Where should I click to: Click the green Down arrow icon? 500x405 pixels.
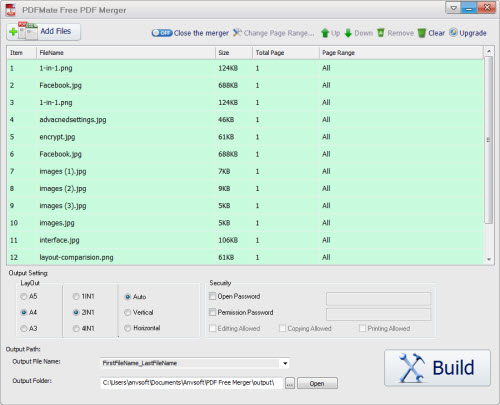[x=348, y=33]
